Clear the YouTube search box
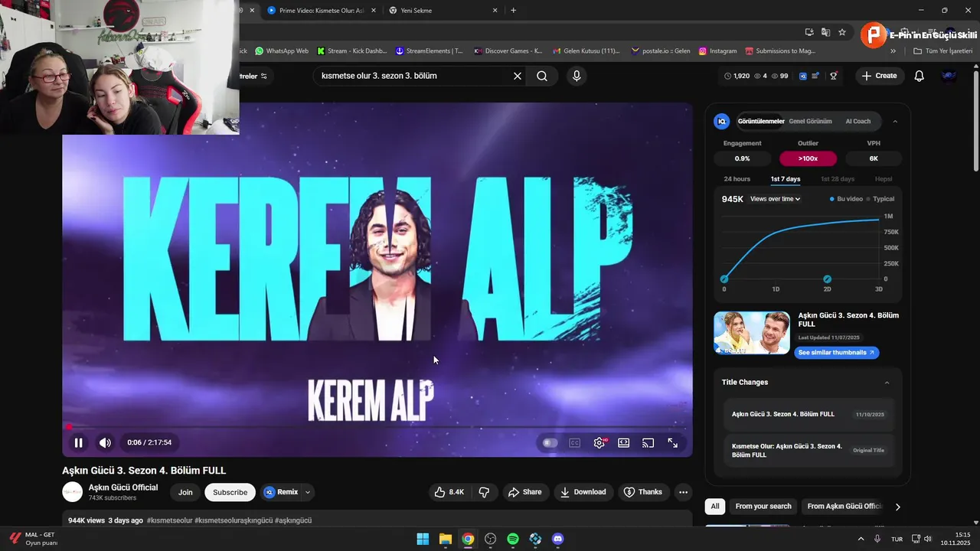Screen dimensions: 980x551 (518, 76)
